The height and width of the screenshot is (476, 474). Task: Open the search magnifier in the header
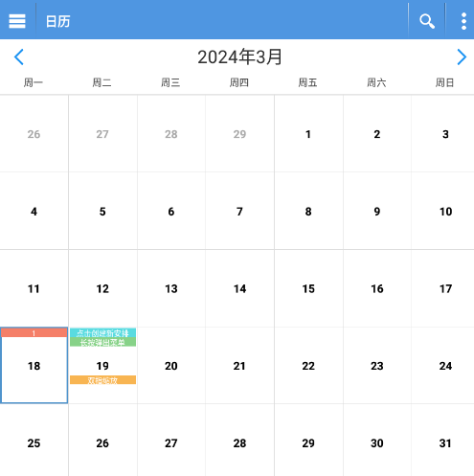pos(427,21)
